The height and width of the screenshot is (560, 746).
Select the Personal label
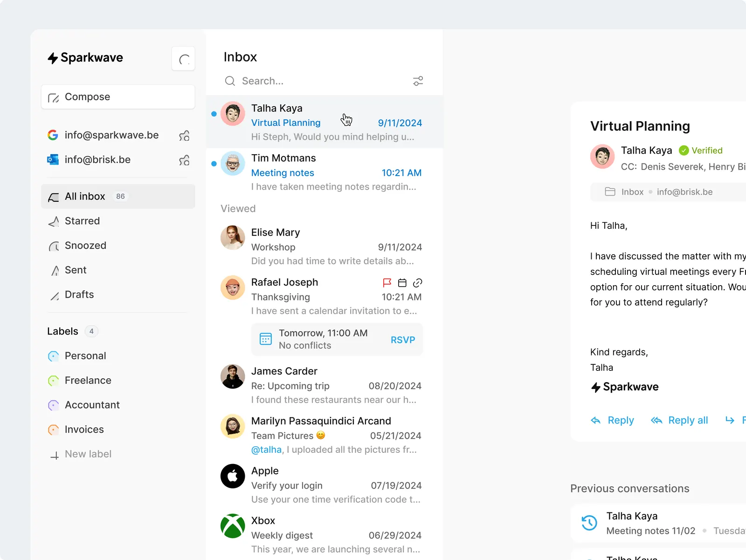[x=118, y=356]
